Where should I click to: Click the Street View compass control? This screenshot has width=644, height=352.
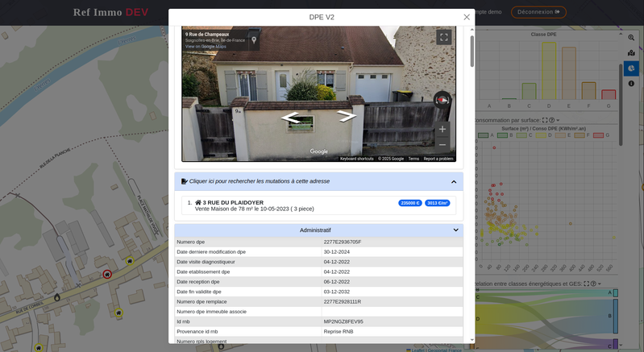(x=442, y=99)
